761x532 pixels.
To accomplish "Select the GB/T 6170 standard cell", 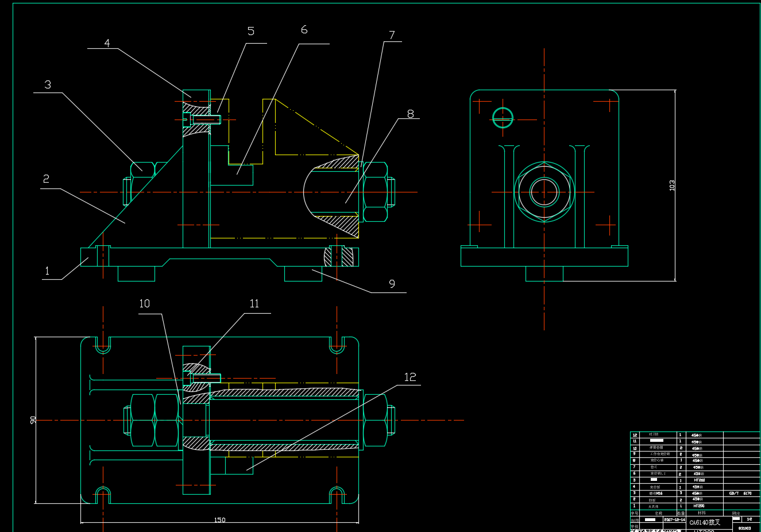I will pos(740,493).
